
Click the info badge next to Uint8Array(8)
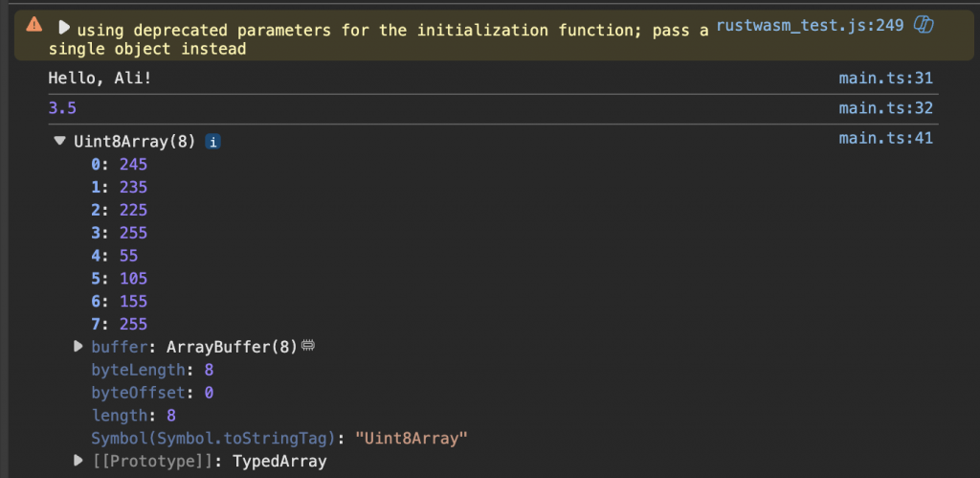coord(213,142)
